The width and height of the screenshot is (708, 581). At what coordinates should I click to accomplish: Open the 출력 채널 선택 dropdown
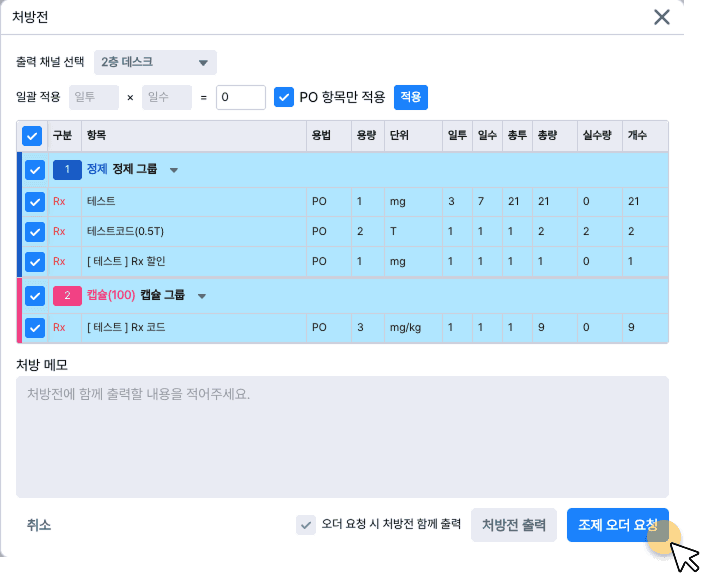click(155, 62)
